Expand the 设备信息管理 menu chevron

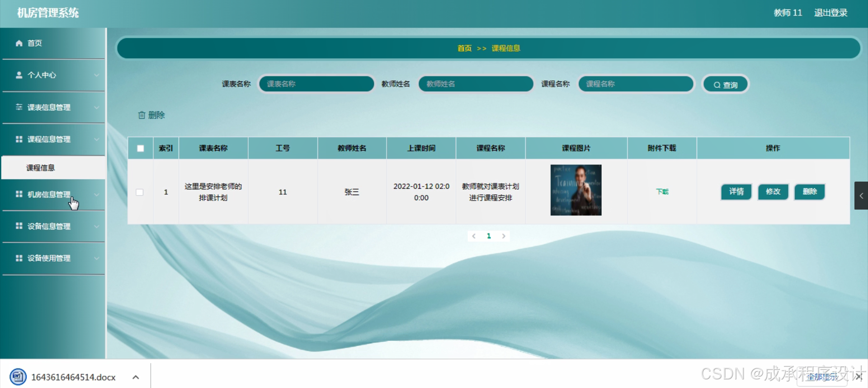pyautogui.click(x=96, y=226)
